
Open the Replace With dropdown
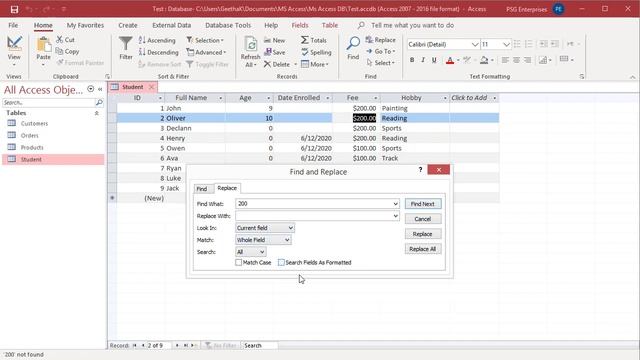pos(395,216)
